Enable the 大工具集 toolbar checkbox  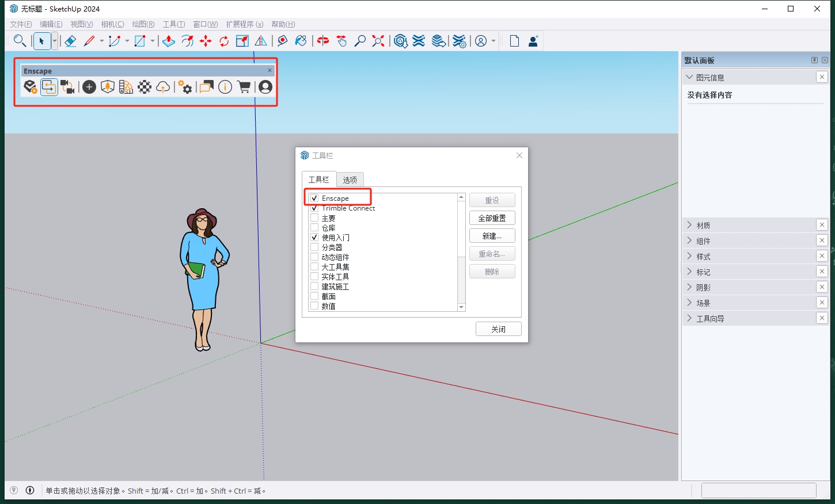314,266
